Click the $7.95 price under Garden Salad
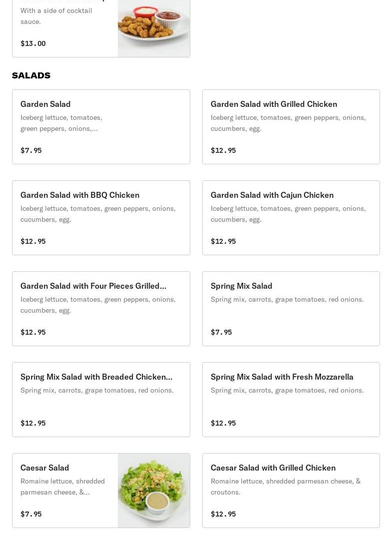Viewport: 392px width, 541px height. [x=31, y=150]
